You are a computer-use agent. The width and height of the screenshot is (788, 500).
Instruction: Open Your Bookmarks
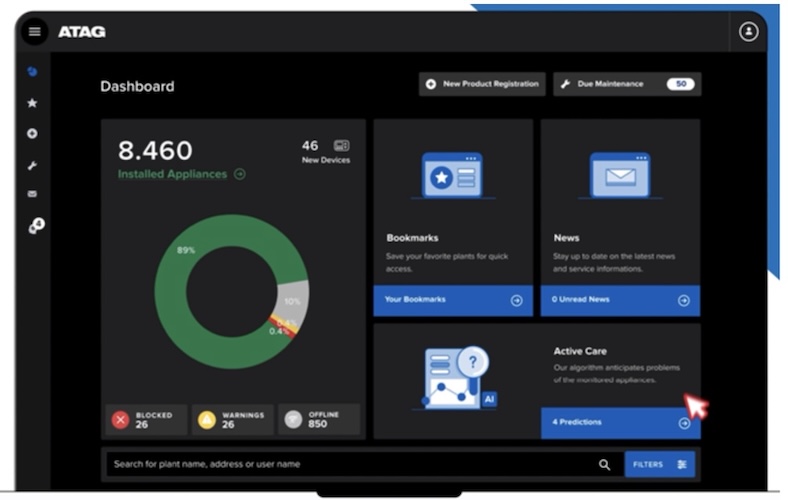pos(453,300)
